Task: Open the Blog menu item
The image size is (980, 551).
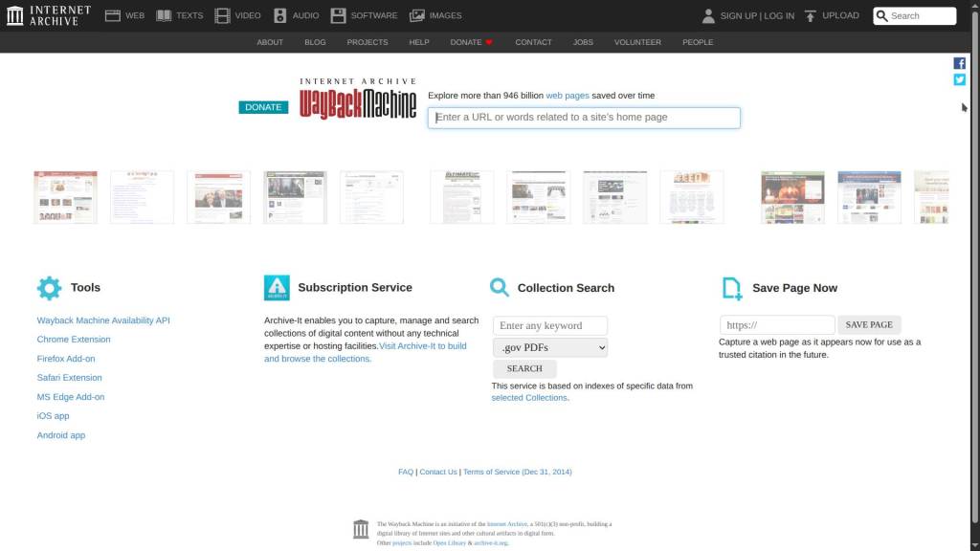Action: [315, 42]
